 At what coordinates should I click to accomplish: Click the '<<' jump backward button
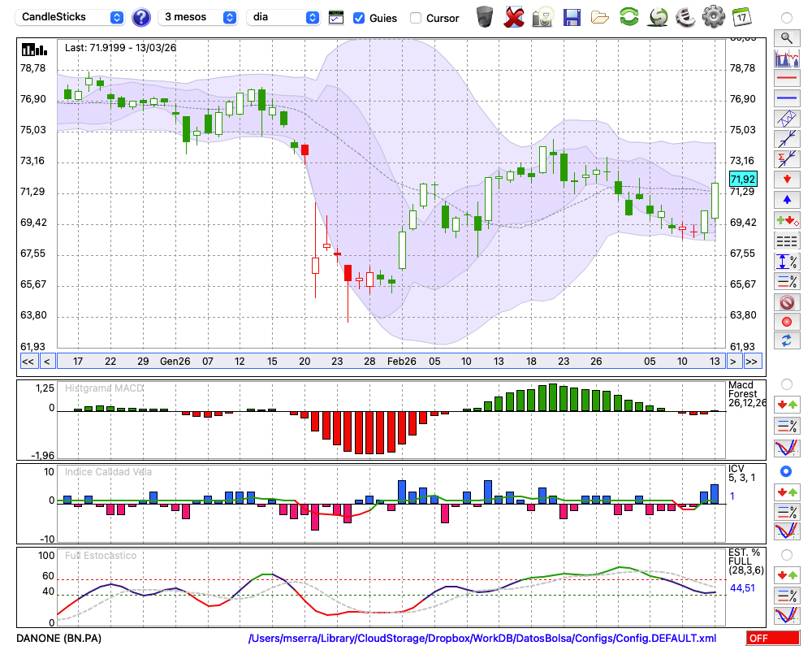pos(28,362)
